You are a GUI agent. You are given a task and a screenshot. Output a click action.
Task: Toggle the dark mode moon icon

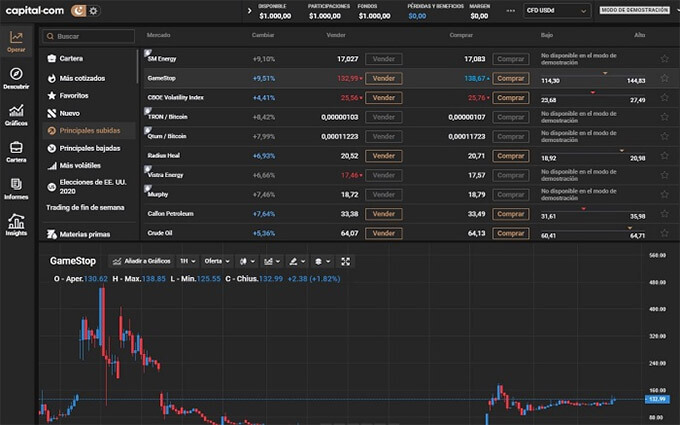(78, 10)
